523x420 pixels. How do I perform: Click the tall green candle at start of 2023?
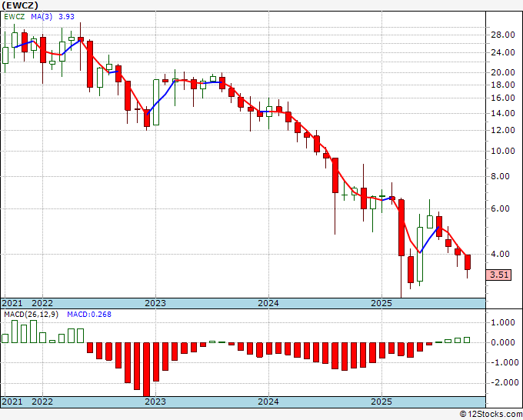[x=156, y=102]
